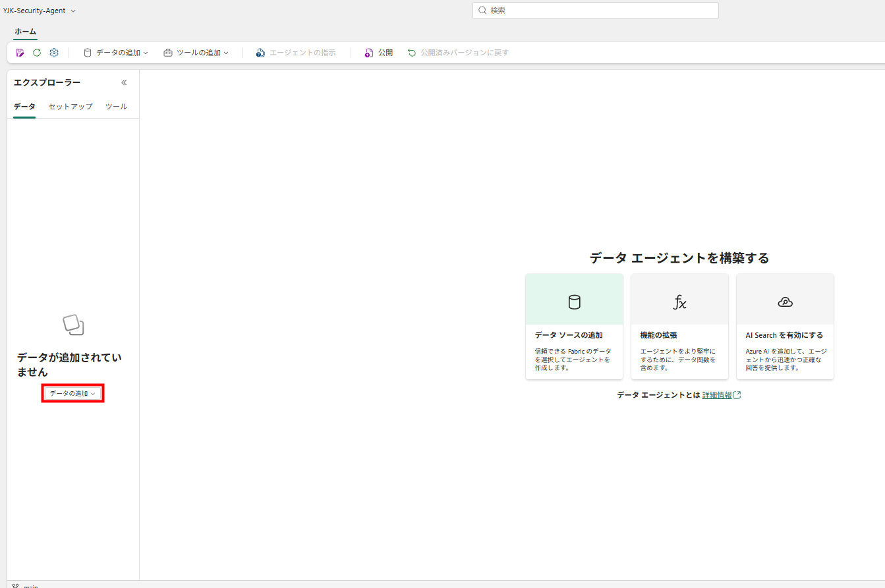This screenshot has height=588, width=885.
Task: Click the refresh icon in toolbar
Action: click(37, 53)
